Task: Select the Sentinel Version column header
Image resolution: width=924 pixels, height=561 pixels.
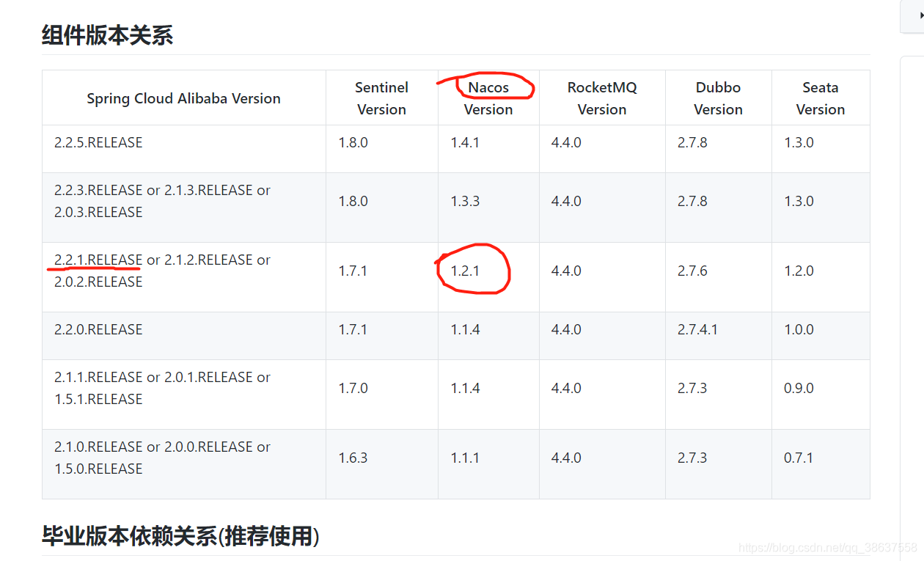Action: 382,98
